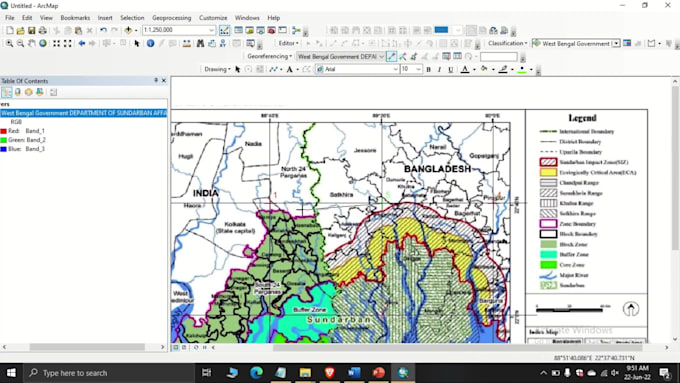This screenshot has width=680, height=383.
Task: Open the georeferencing link table
Action: pyautogui.click(x=457, y=56)
